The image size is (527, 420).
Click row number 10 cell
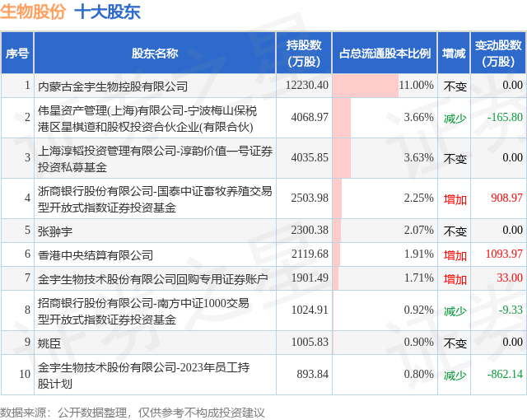coord(17,375)
